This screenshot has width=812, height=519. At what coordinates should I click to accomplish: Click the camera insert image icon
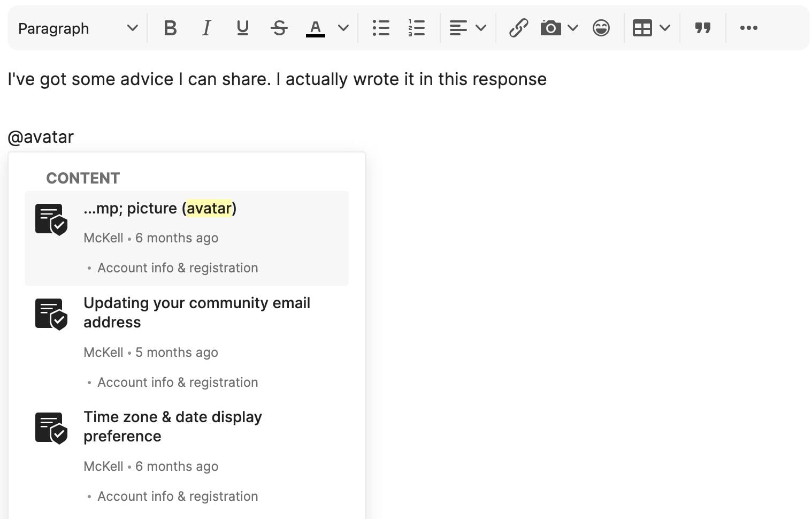pyautogui.click(x=550, y=28)
